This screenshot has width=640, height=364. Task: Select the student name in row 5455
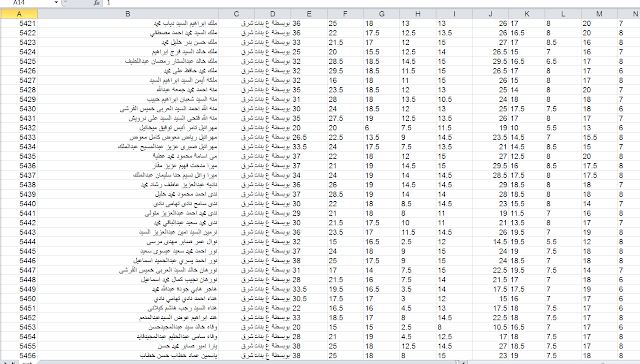[x=188, y=346]
